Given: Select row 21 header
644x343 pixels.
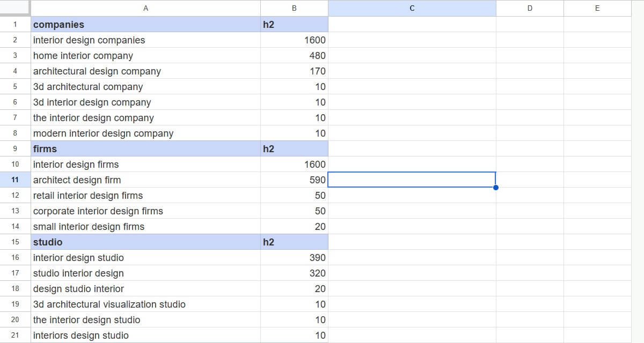Looking at the screenshot, I should click(15, 335).
